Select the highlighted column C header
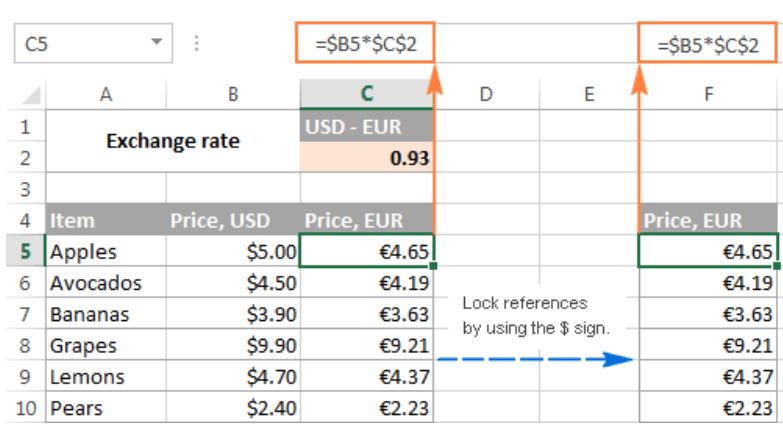This screenshot has width=783, height=427. point(367,94)
